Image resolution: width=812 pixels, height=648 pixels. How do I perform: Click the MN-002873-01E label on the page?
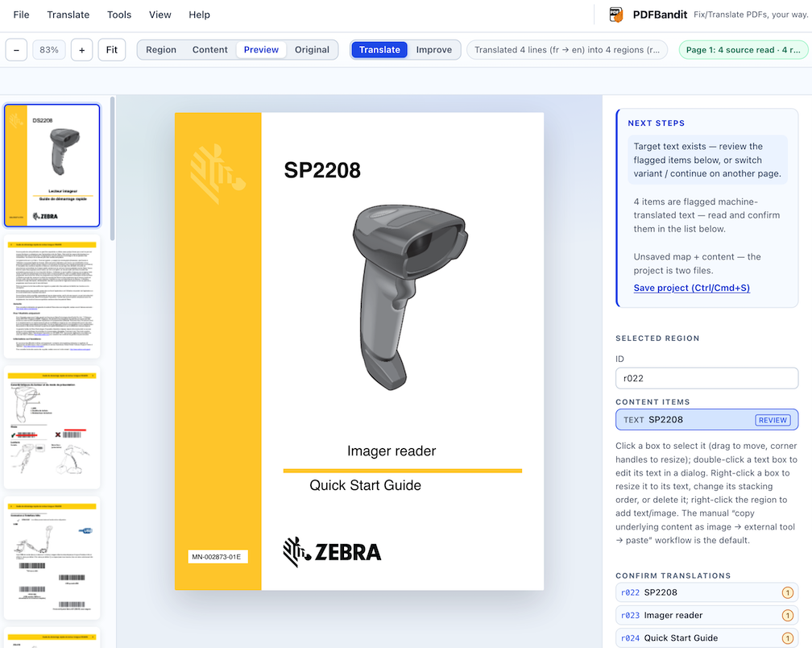pyautogui.click(x=217, y=557)
